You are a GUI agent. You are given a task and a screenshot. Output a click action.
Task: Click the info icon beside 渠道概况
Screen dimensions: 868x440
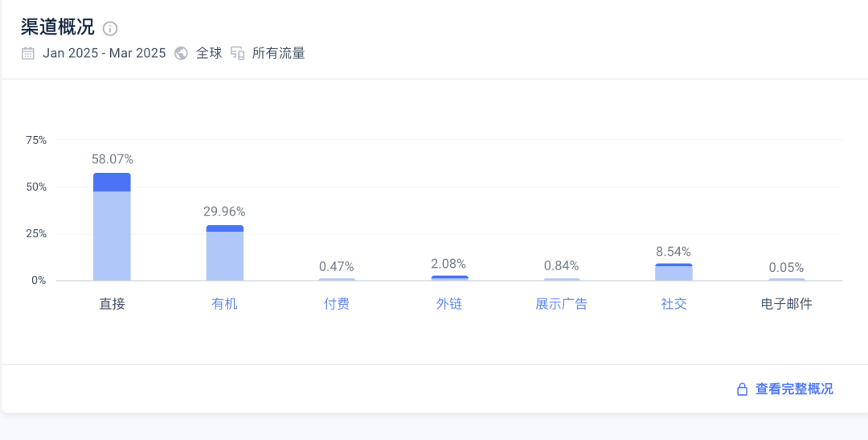(x=110, y=29)
